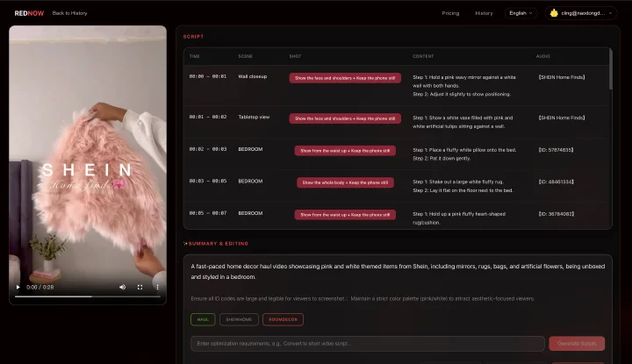
Task: Click the 'Tabletop view' scene cell
Action: pyautogui.click(x=254, y=118)
